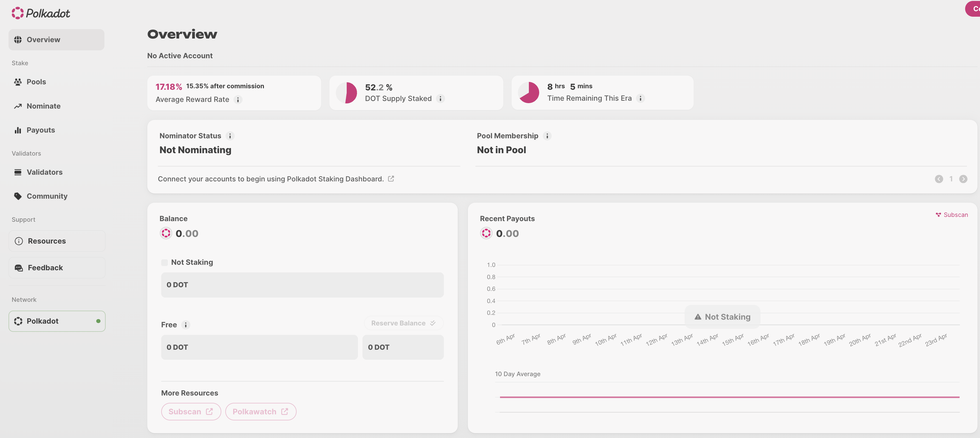Open the Nominate section
The height and width of the screenshot is (438, 980).
tap(56, 106)
